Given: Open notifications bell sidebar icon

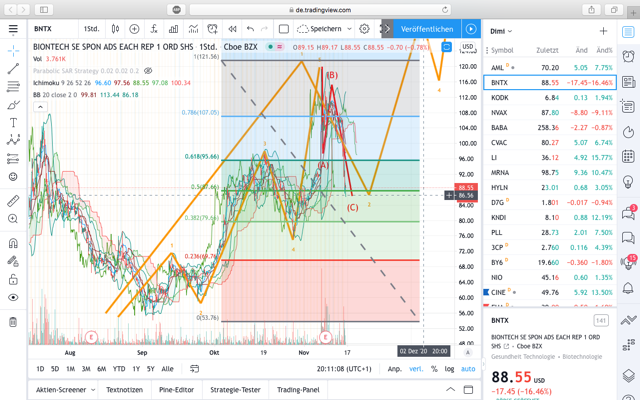Looking at the screenshot, I should 628,288.
